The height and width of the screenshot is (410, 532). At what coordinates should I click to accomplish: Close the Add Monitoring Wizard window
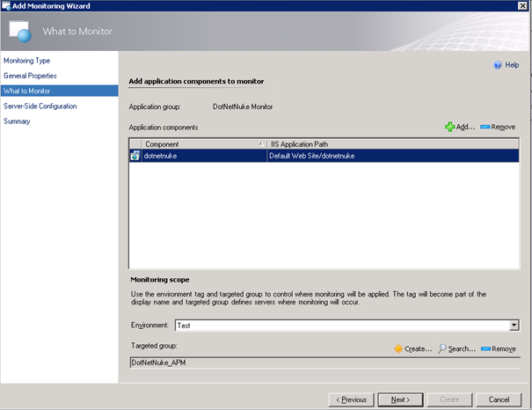(522, 6)
